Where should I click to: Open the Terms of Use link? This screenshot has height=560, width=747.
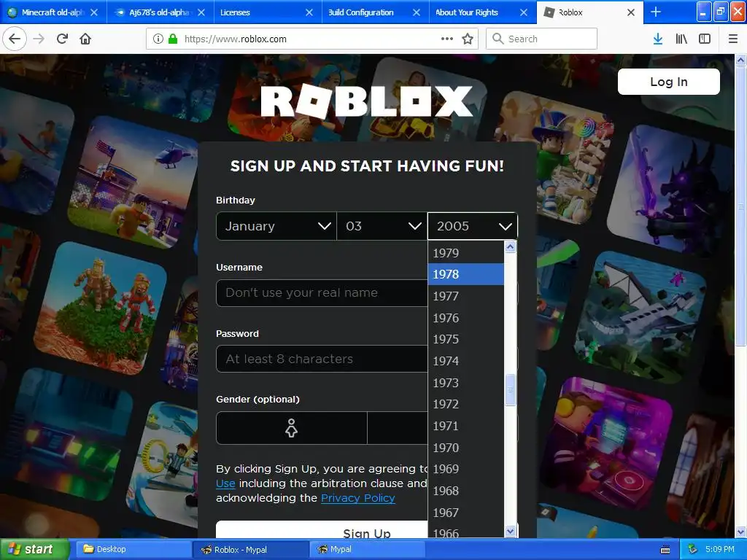click(225, 483)
